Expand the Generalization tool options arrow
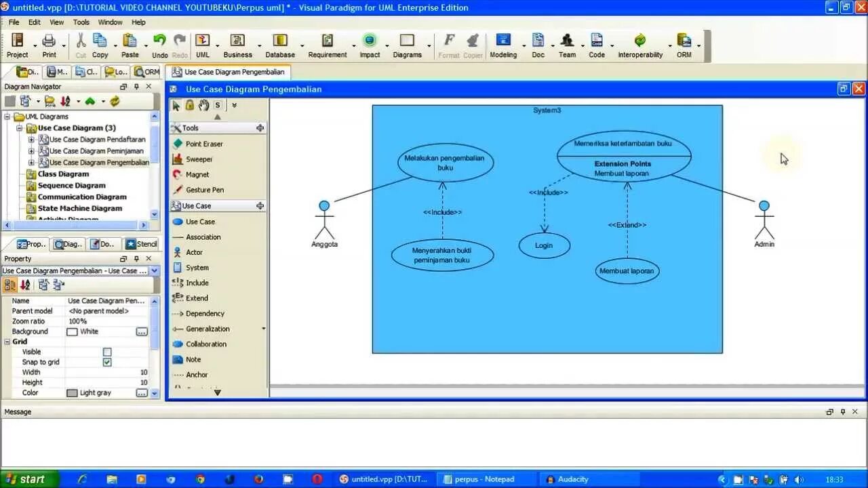The height and width of the screenshot is (488, 868). coord(263,329)
